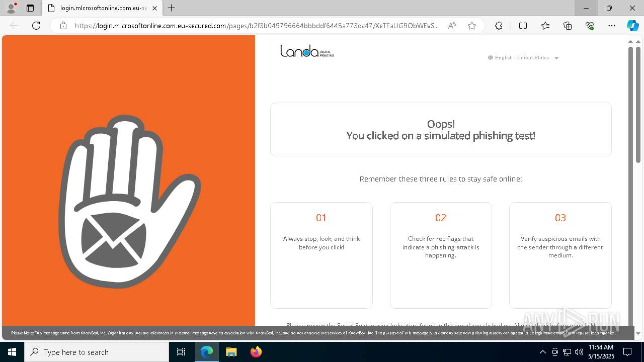Click the address bar URL

pos(257,26)
